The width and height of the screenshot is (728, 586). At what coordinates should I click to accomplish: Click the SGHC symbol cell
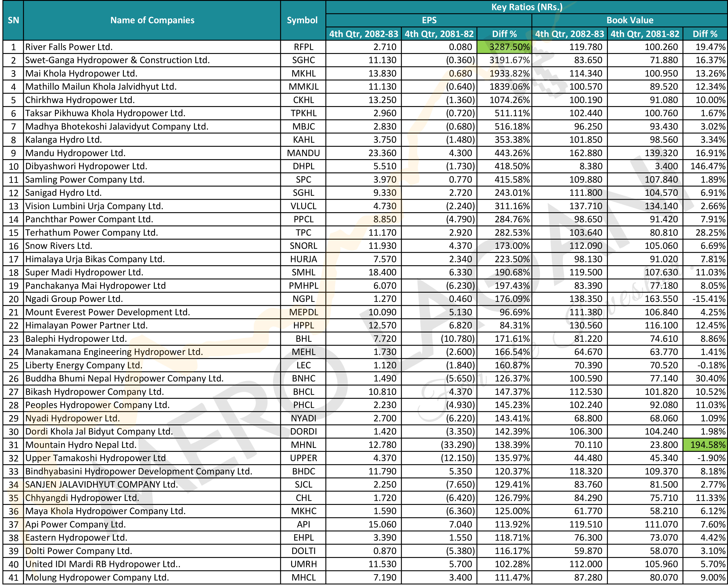303,60
